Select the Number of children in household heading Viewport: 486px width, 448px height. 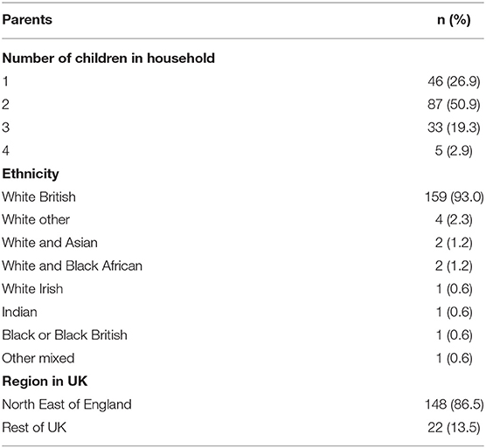coord(108,59)
